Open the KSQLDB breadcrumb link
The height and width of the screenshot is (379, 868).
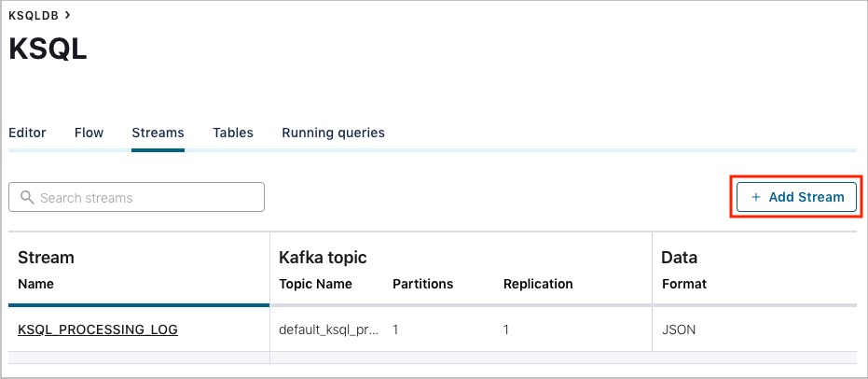[34, 16]
